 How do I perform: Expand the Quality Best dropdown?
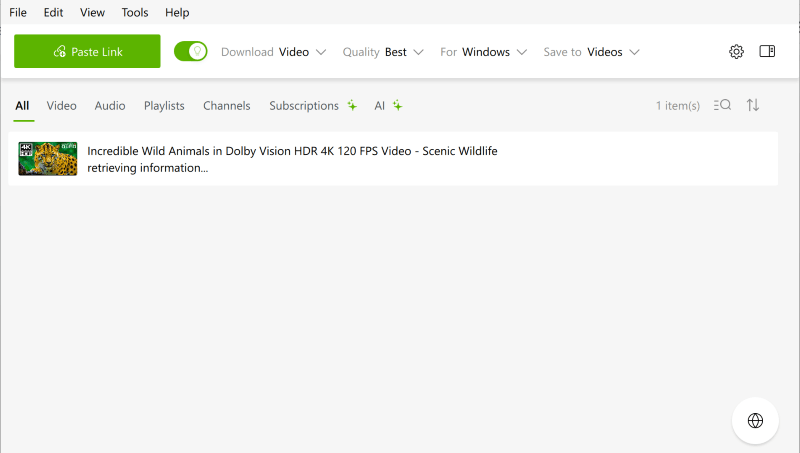[x=383, y=52]
